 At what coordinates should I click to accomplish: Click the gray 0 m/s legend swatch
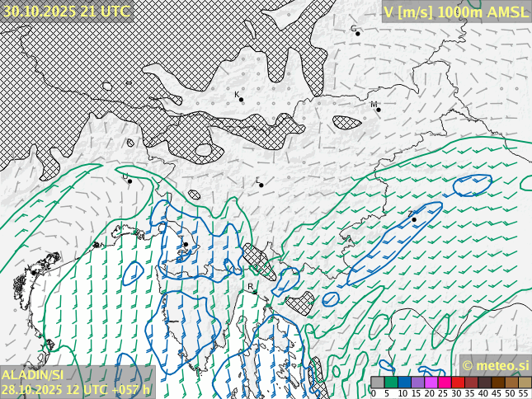(x=377, y=383)
